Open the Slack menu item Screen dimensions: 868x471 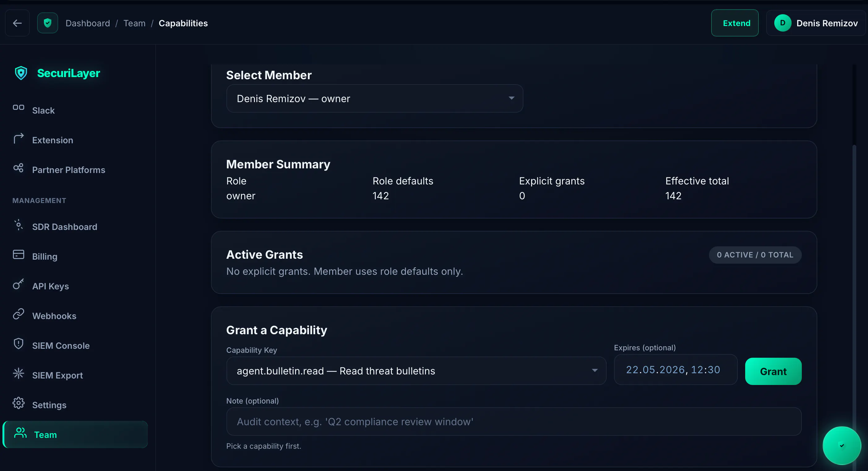[75, 110]
